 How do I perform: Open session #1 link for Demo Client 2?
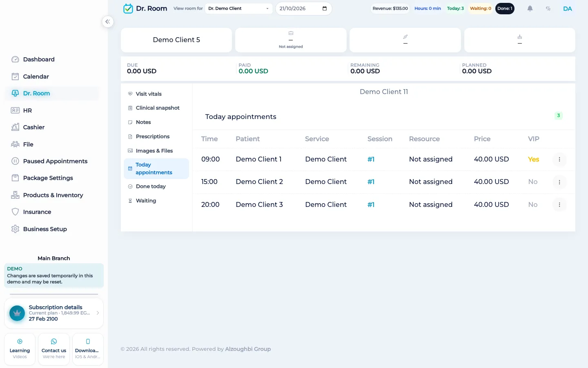click(371, 182)
